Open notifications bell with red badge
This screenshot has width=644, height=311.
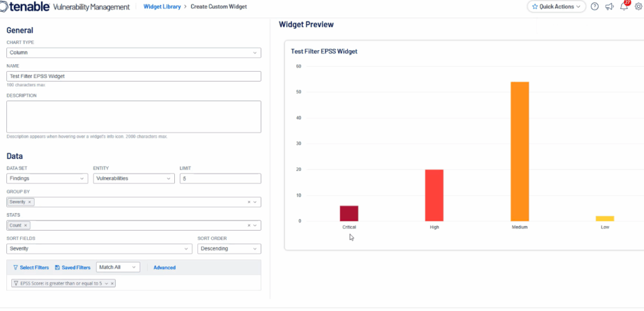pos(624,7)
